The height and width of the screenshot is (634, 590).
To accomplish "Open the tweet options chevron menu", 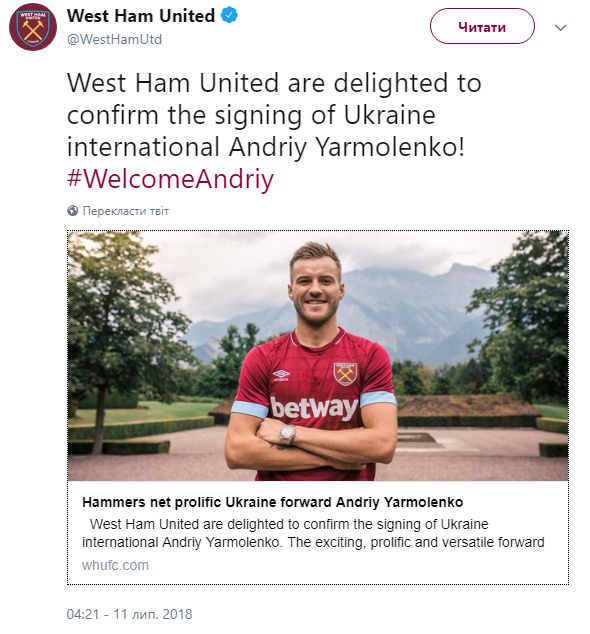I will (560, 27).
